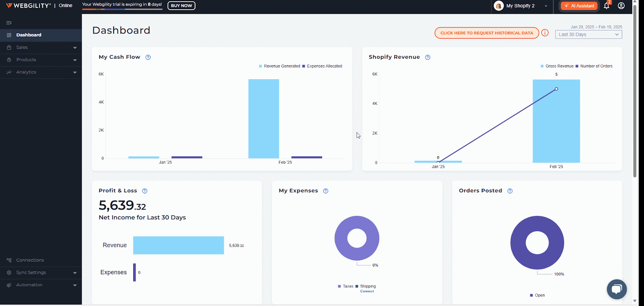Open help icon next to My Cash Flow

pyautogui.click(x=148, y=58)
